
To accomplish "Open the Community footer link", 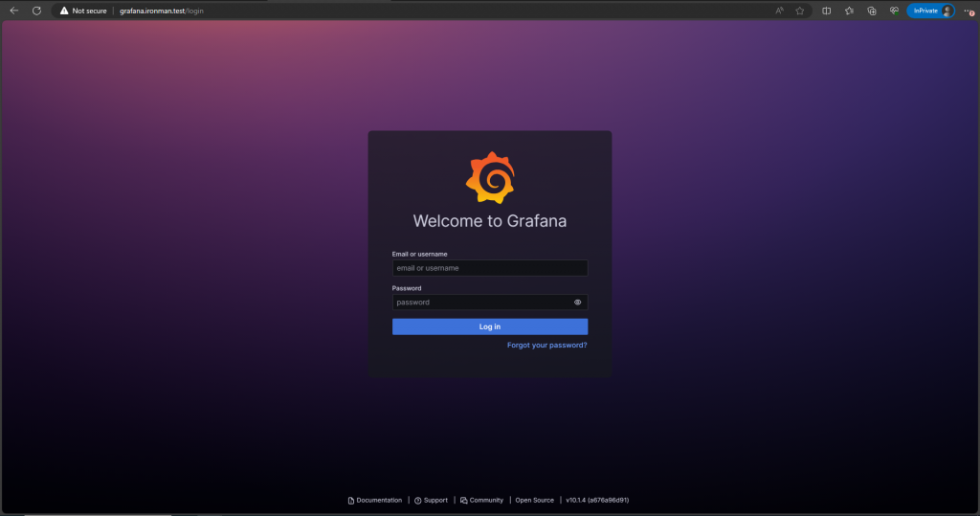I will point(482,501).
